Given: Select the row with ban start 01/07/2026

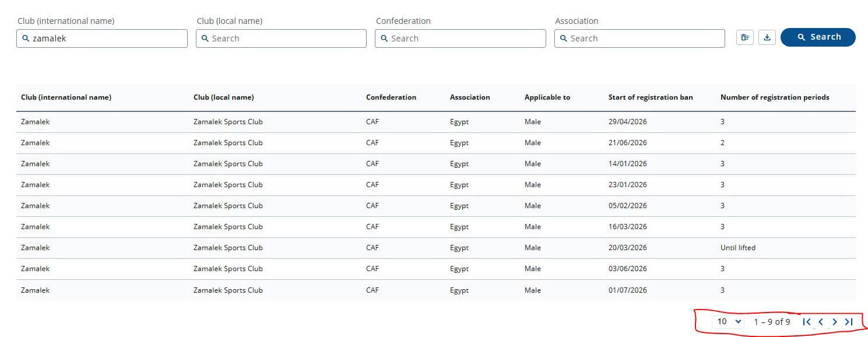Looking at the screenshot, I should 436,290.
